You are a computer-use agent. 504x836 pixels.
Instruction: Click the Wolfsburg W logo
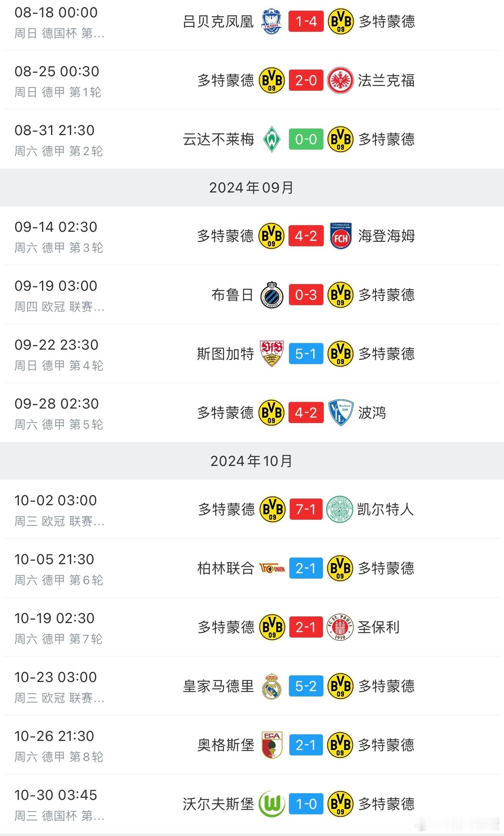tap(272, 804)
